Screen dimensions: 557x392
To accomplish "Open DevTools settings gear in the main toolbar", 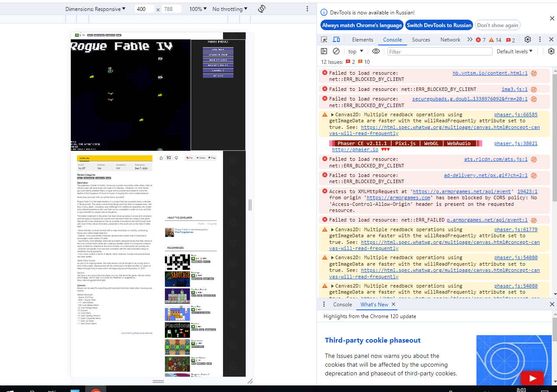I will [x=528, y=39].
